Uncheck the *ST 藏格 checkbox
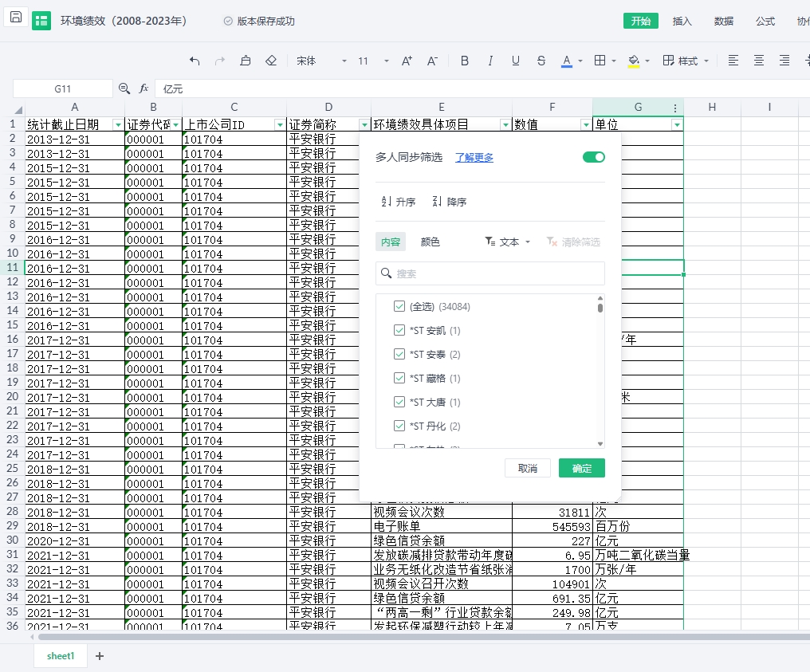Screen dimensions: 810x672 click(399, 378)
